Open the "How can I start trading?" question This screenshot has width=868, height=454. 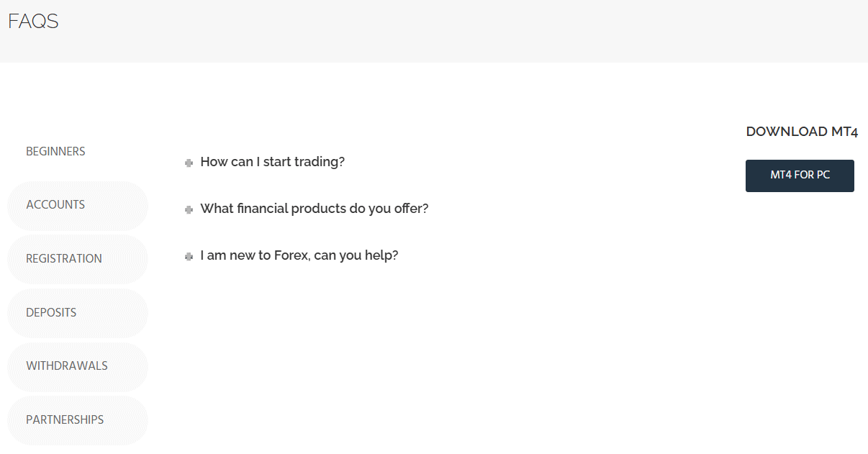[272, 162]
